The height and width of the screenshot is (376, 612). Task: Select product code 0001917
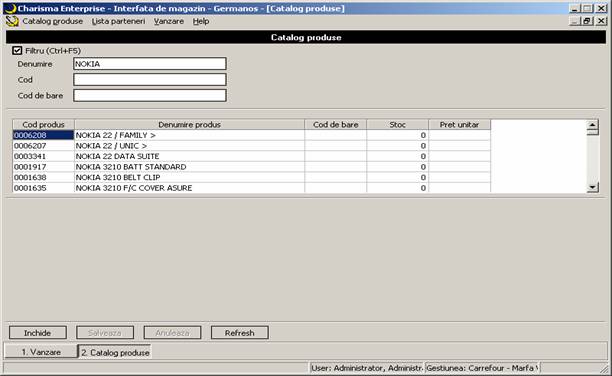pos(43,167)
